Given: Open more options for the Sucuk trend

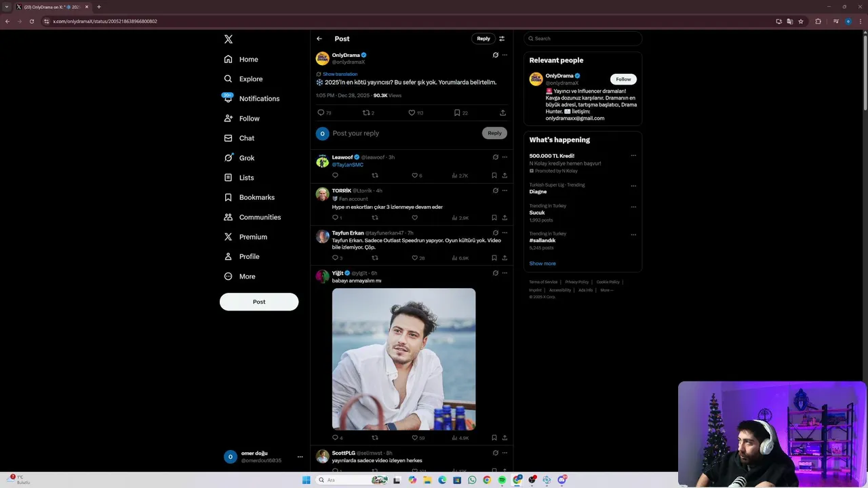Looking at the screenshot, I should [633, 207].
